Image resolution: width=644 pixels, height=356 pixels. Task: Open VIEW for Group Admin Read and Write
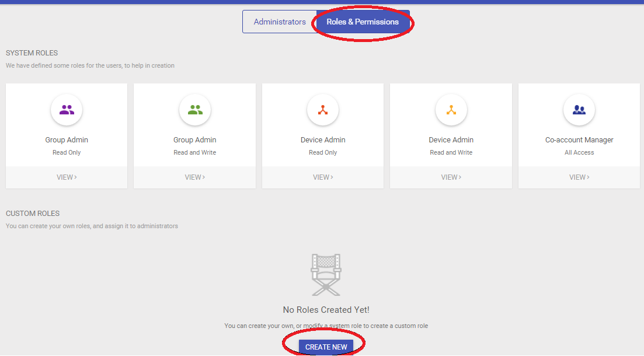[194, 177]
